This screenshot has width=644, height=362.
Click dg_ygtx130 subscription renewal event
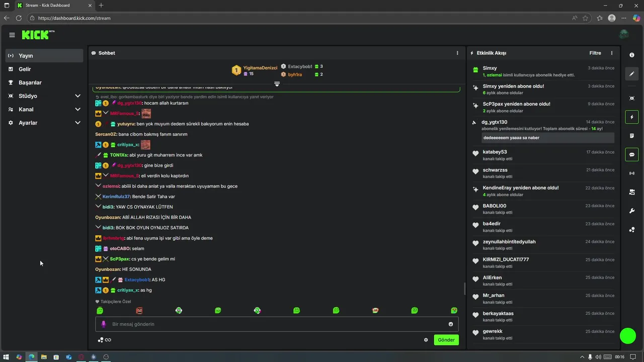(543, 131)
